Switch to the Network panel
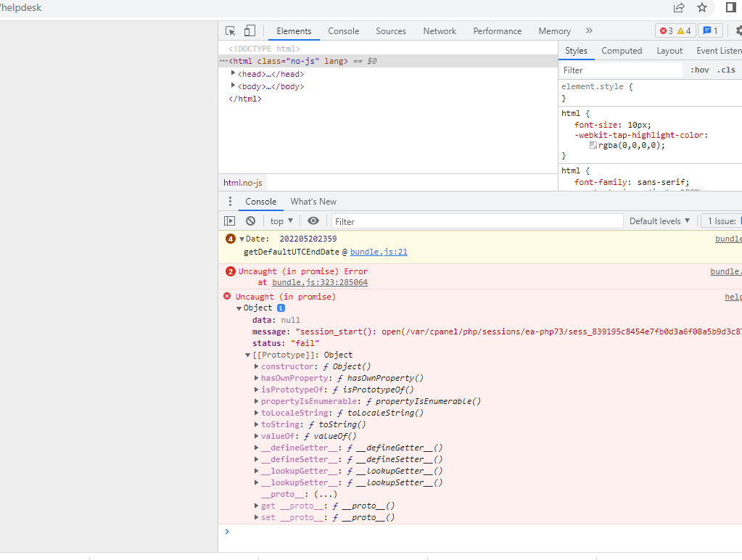The image size is (742, 560). pos(439,31)
